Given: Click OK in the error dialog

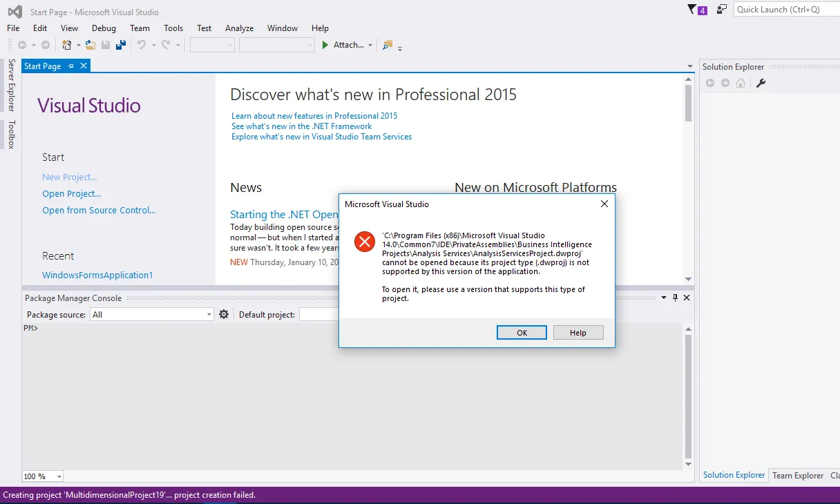Looking at the screenshot, I should (522, 333).
